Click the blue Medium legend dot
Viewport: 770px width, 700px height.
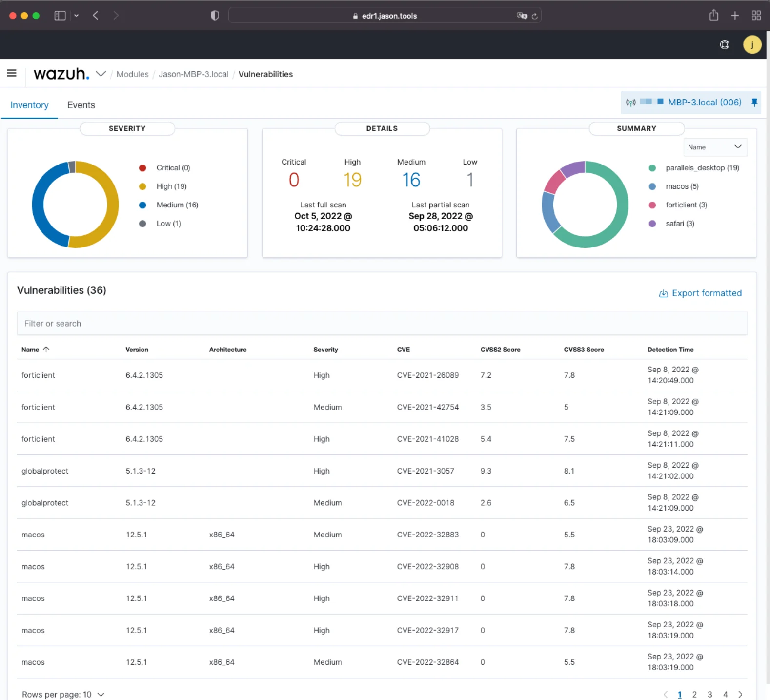click(142, 205)
